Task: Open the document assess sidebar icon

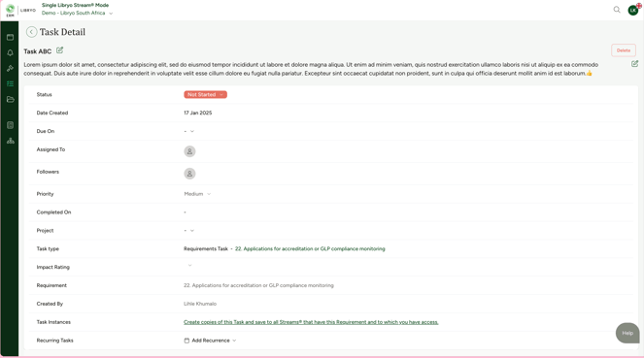Action: tap(11, 125)
